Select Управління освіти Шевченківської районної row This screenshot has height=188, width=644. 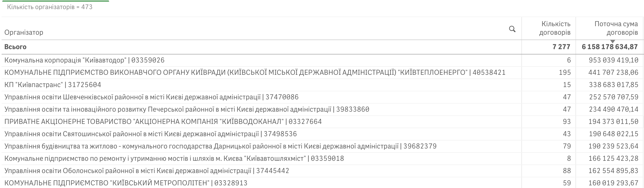coord(151,97)
